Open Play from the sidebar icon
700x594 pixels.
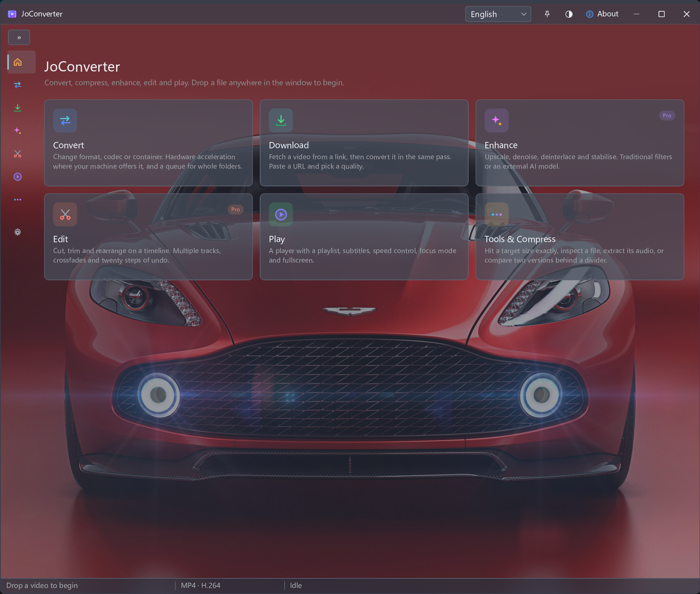click(17, 177)
